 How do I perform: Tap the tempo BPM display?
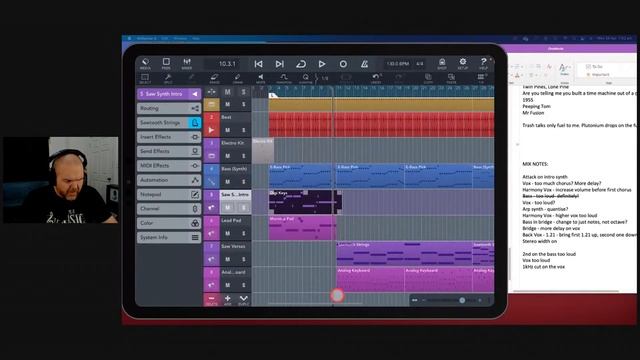click(x=398, y=64)
